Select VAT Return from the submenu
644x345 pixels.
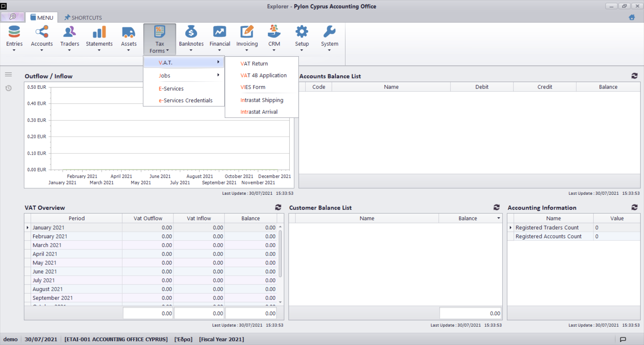tap(254, 64)
